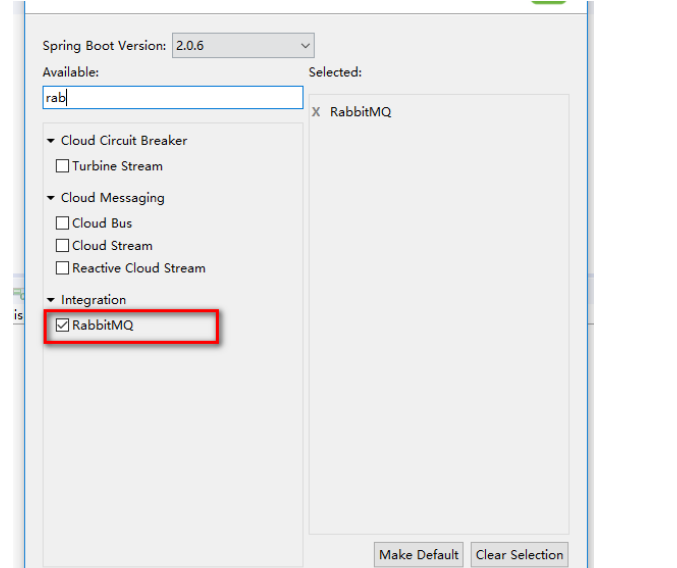Click the Clear Selection button
This screenshot has height=568, width=677.
[519, 555]
